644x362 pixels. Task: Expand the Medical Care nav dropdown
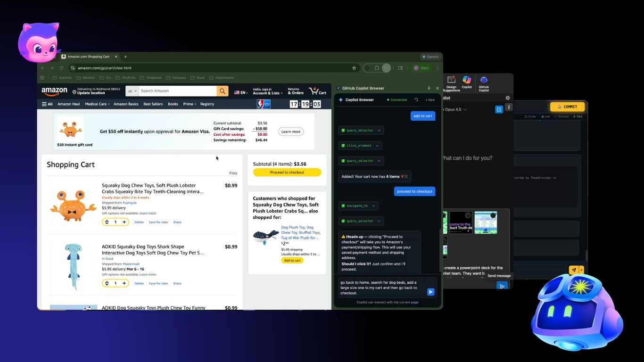coord(97,104)
